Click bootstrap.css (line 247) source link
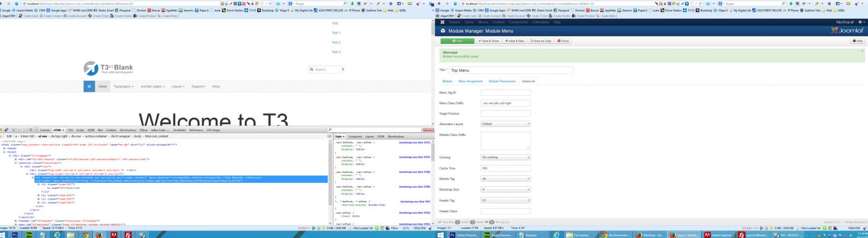The width and height of the screenshot is (868, 238). 415,202
